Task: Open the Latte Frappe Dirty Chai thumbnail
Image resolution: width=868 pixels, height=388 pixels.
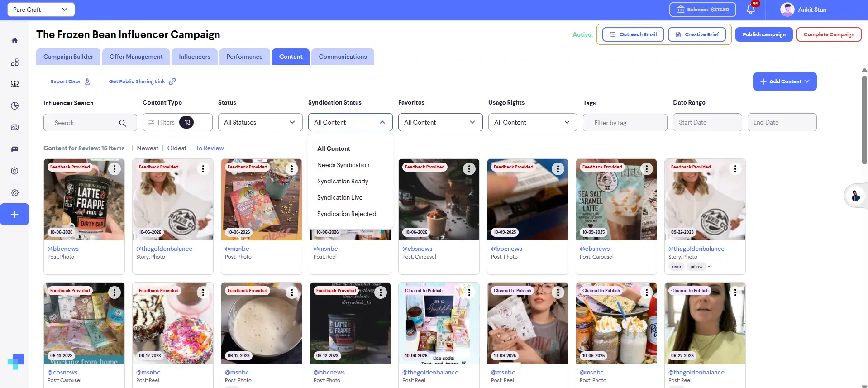Action: (x=84, y=200)
